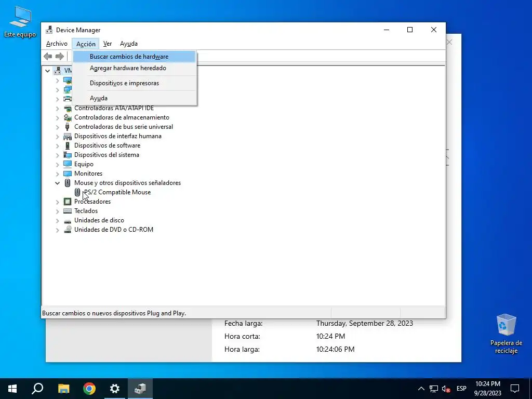This screenshot has height=399, width=532.
Task: Click the Dispositivos del sistema icon
Action: click(x=68, y=155)
